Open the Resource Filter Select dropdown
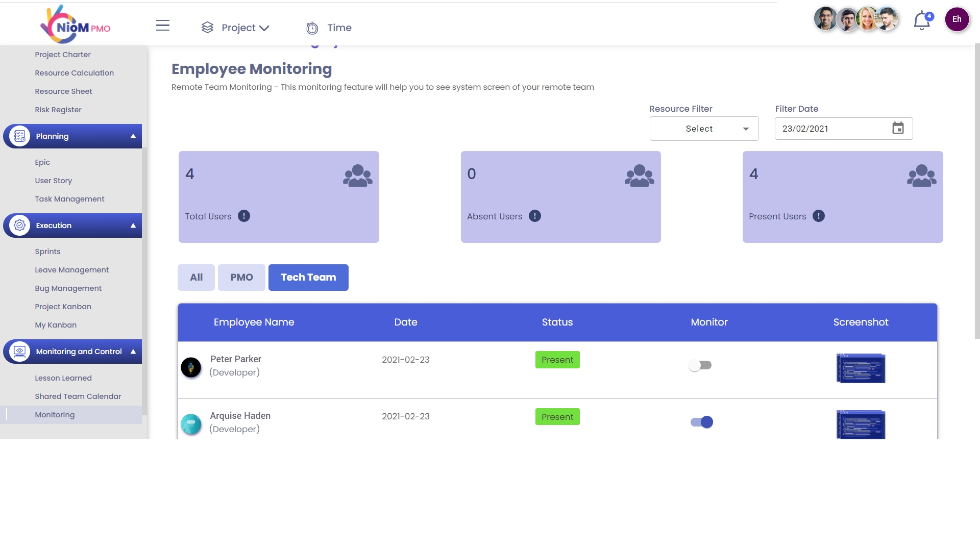This screenshot has height=551, width=980. click(x=704, y=129)
